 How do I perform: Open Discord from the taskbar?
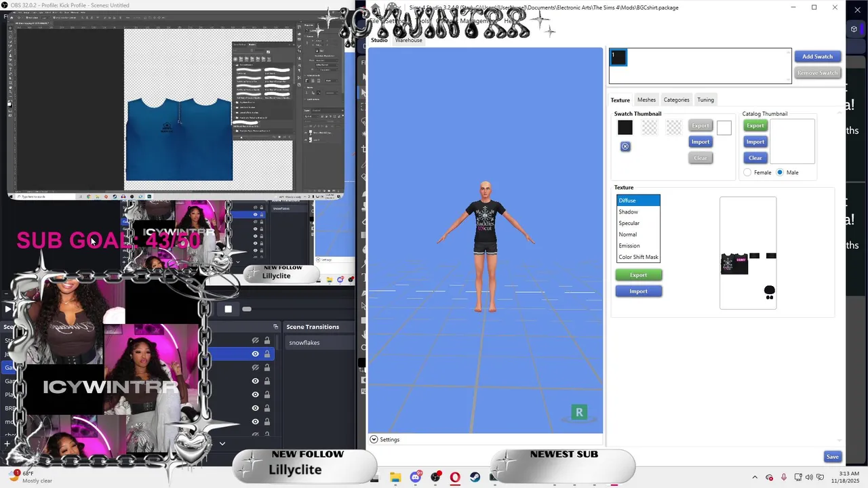[x=416, y=477]
